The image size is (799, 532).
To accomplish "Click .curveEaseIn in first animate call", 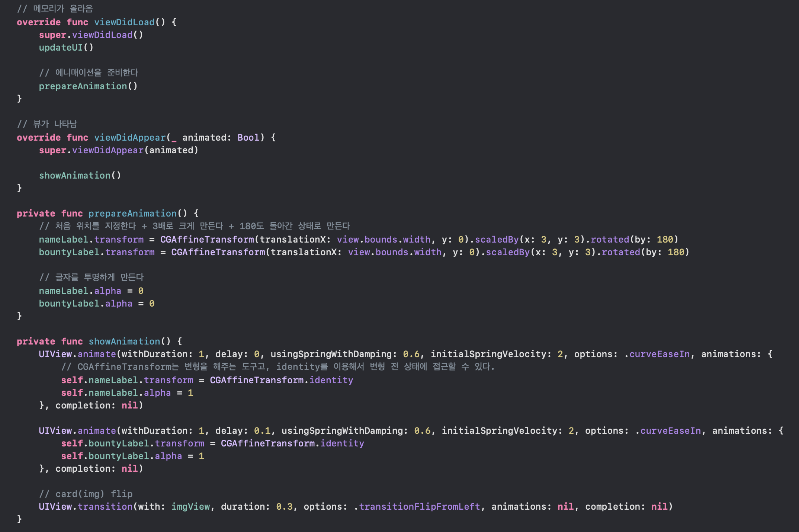I will click(x=658, y=354).
